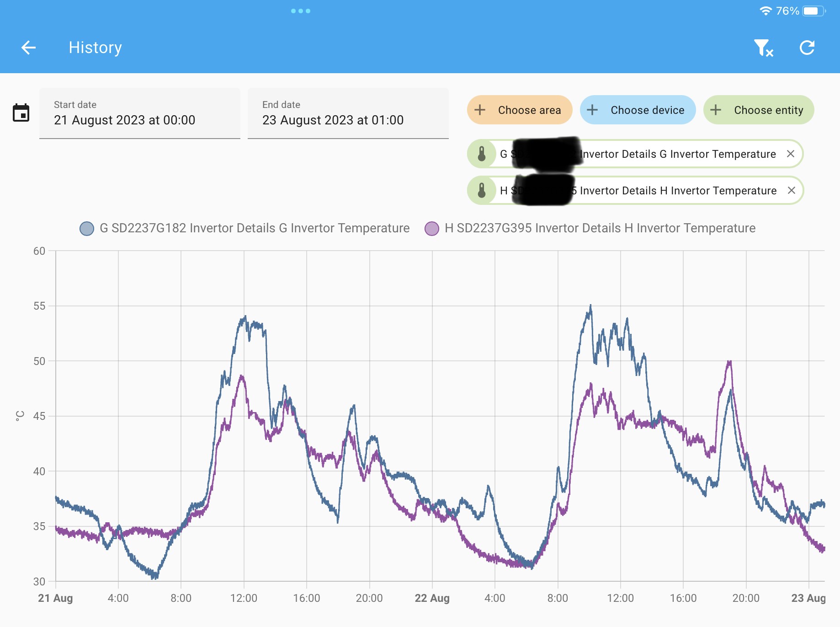Screen dimensions: 840x627
Task: Click the thermometer icon on H Invertor chip
Action: click(x=482, y=190)
